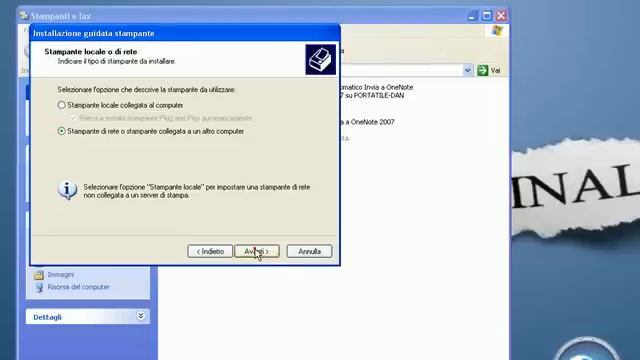Screen dimensions: 640x360
Task: Click the address bar field
Action: pyautogui.click(x=401, y=70)
